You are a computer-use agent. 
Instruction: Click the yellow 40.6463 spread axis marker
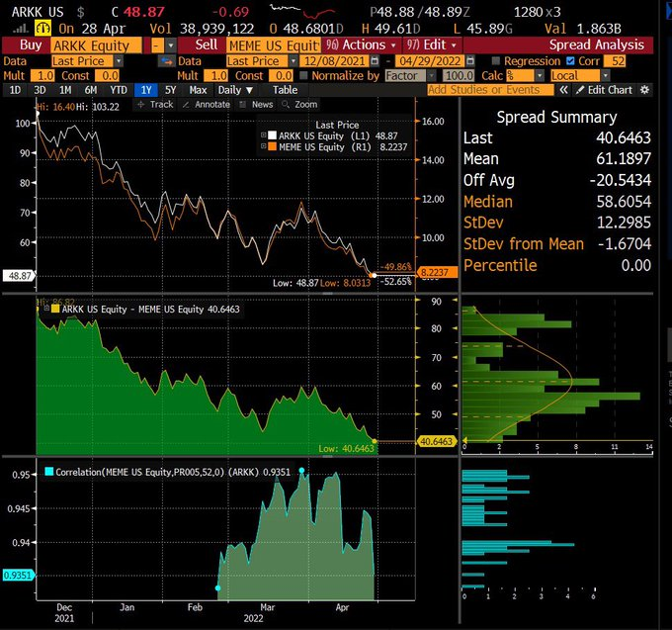click(436, 441)
